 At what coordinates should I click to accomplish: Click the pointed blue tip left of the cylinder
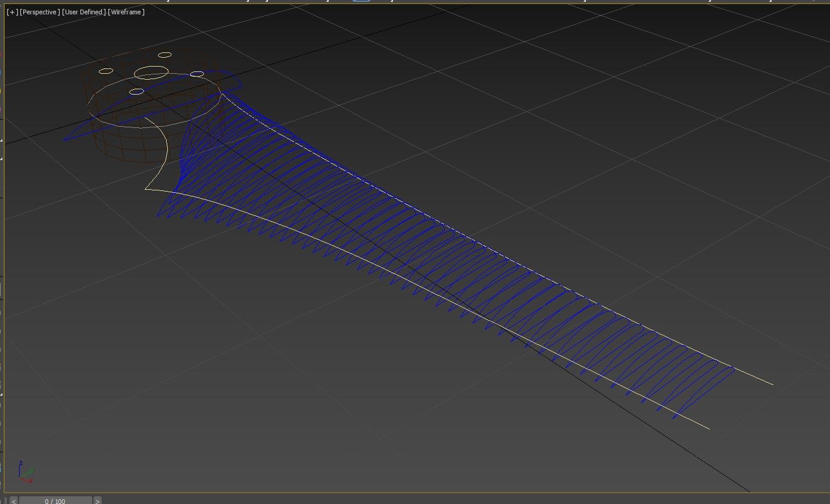65,140
